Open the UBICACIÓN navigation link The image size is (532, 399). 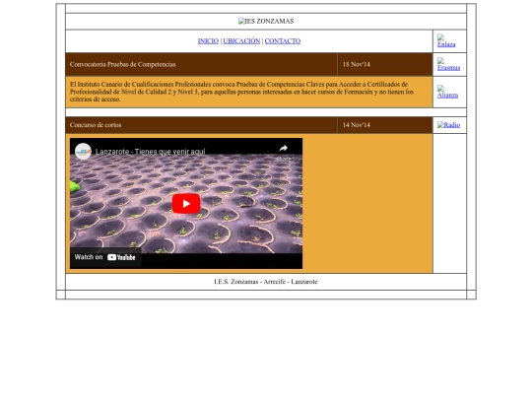click(x=241, y=41)
